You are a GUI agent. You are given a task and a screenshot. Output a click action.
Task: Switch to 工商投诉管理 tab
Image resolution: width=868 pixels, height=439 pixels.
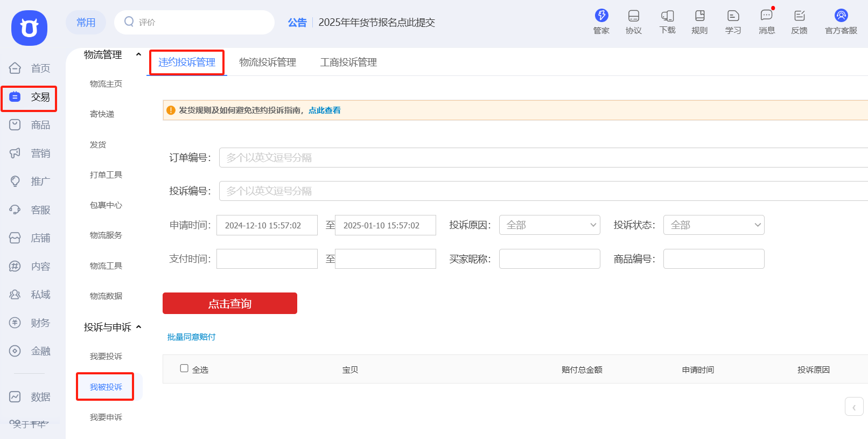tap(348, 62)
